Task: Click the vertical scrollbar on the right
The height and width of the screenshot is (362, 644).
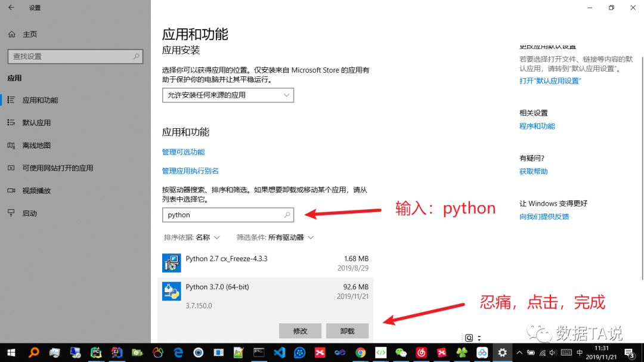Action: 642,168
